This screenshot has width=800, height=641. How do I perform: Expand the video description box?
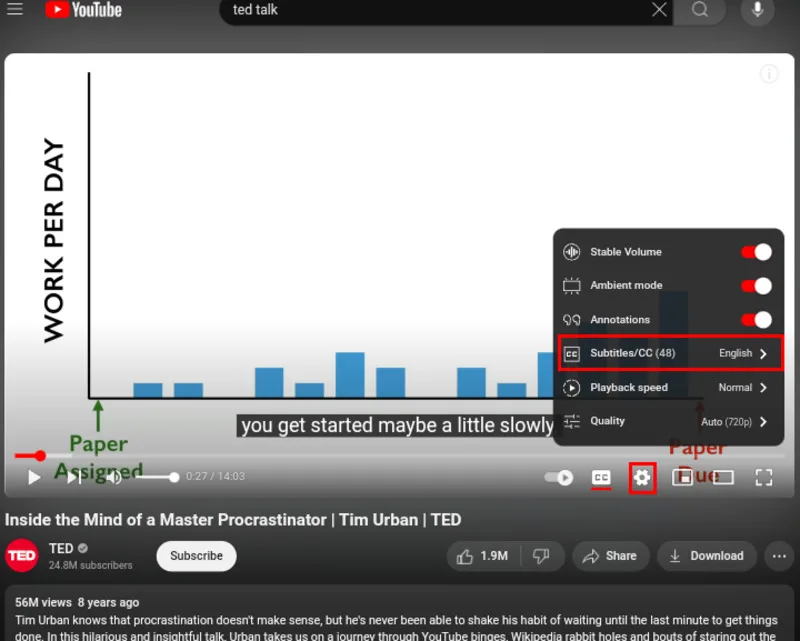pos(399,614)
